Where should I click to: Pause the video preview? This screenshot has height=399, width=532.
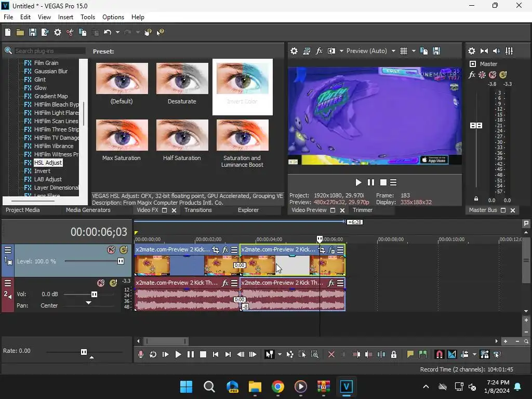pyautogui.click(x=371, y=182)
